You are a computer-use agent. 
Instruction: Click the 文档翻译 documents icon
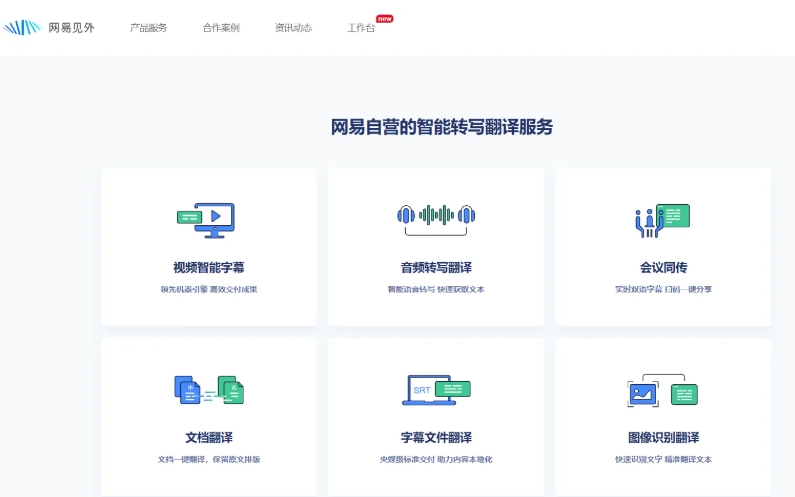tap(208, 390)
